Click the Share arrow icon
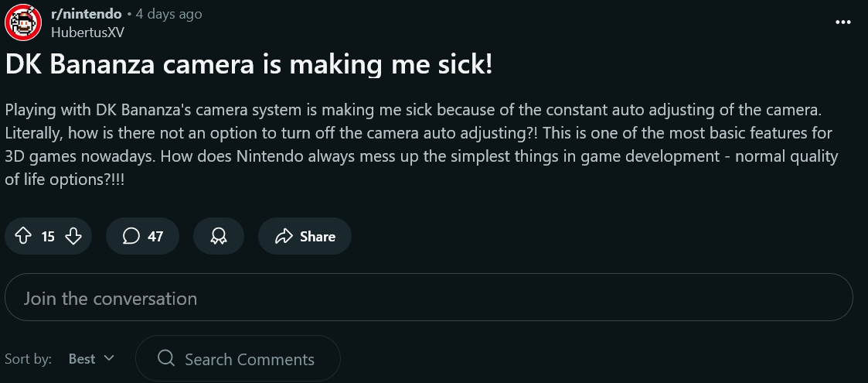868x383 pixels. coord(284,237)
